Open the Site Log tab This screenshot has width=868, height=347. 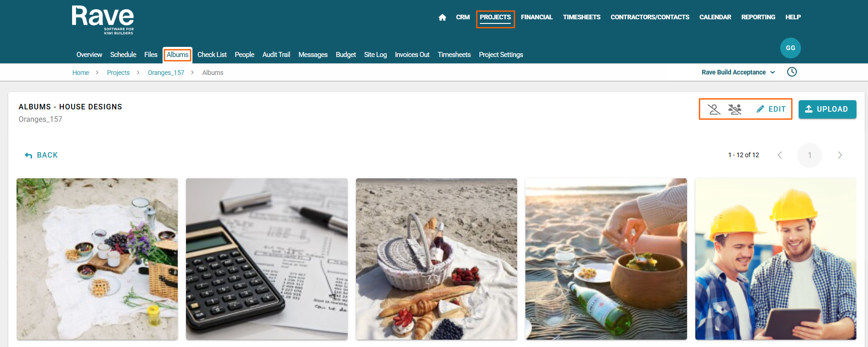click(x=375, y=55)
